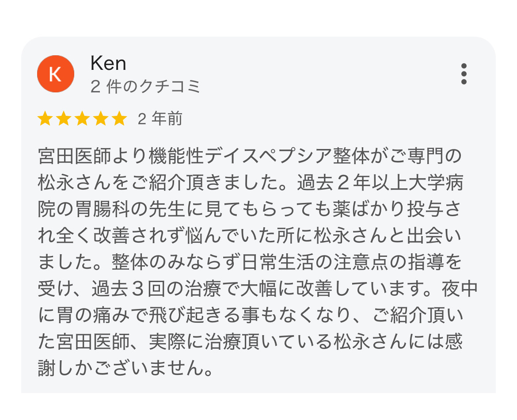This screenshot has height=420, width=517.
Task: Click the line starting 院の胃腸科の先生に
Action: click(249, 209)
